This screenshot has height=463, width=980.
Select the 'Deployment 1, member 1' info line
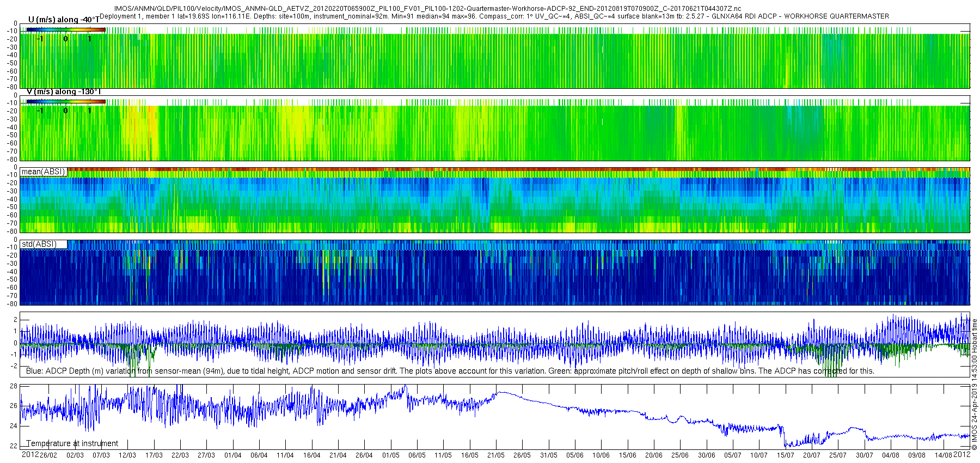coord(494,16)
